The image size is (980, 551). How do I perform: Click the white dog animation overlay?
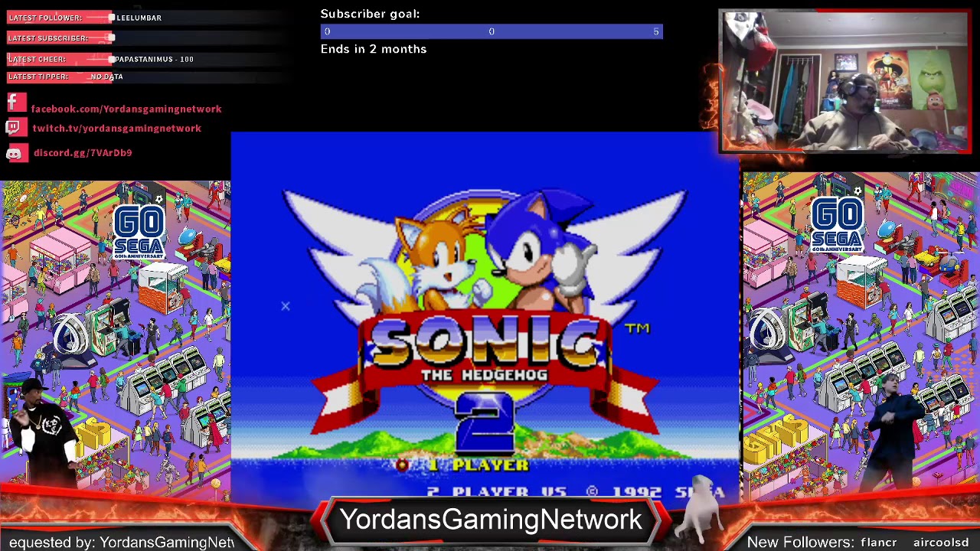pyautogui.click(x=701, y=508)
